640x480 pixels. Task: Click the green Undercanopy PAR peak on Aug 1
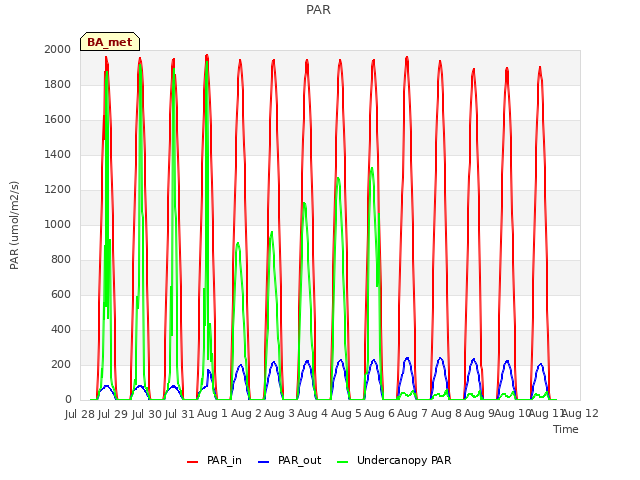coord(238,244)
